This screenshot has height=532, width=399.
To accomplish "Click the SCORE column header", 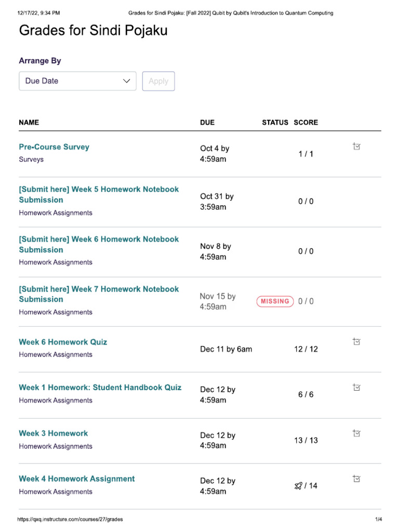I will click(x=305, y=123).
